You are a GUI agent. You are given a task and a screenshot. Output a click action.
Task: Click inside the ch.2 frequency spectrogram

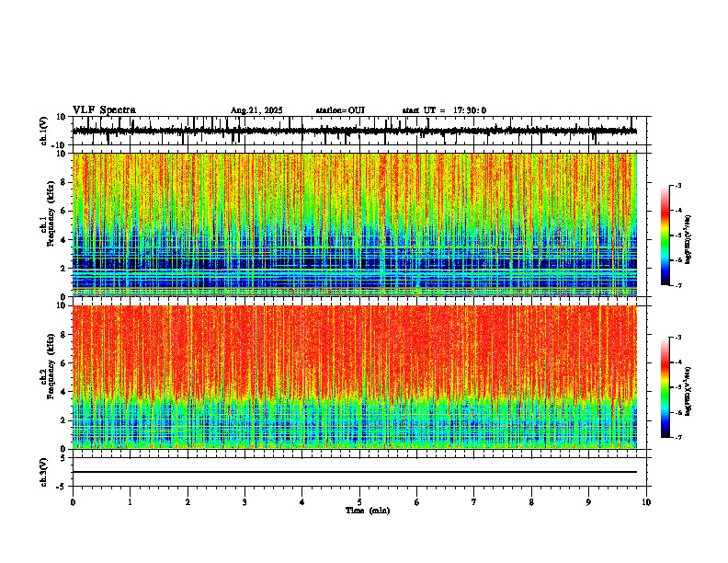pos(355,377)
